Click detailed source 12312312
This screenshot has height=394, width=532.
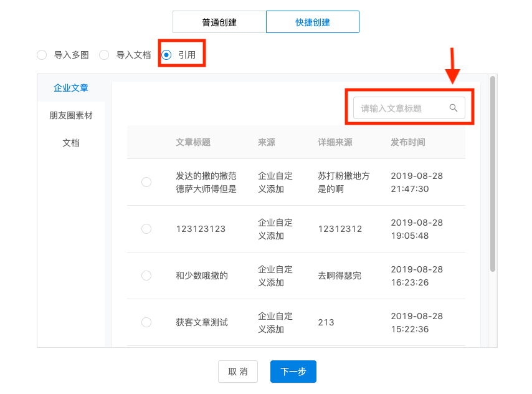pos(340,229)
